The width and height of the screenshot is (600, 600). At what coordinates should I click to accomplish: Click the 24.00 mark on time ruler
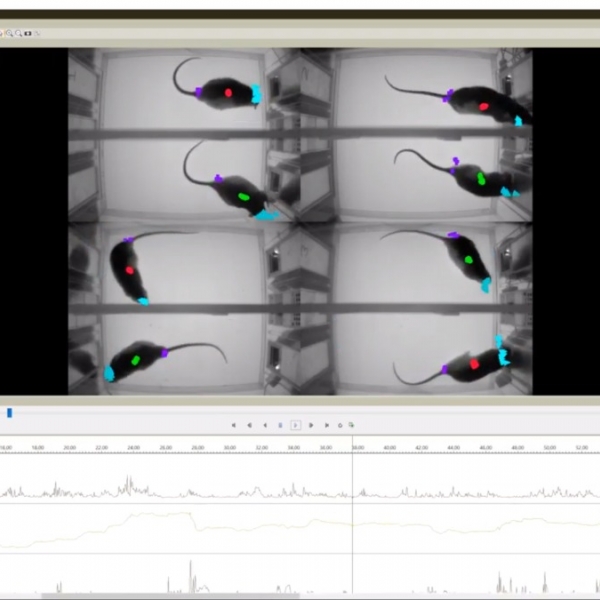click(133, 447)
